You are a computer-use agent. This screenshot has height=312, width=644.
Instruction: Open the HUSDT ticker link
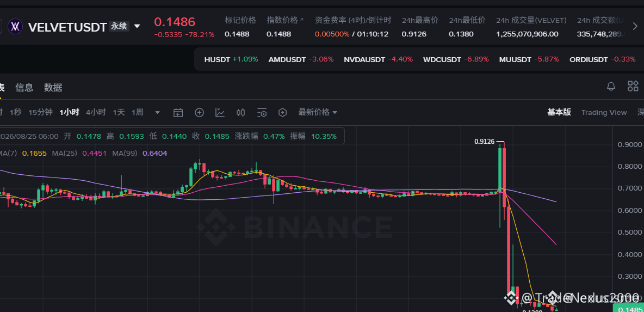click(x=231, y=59)
